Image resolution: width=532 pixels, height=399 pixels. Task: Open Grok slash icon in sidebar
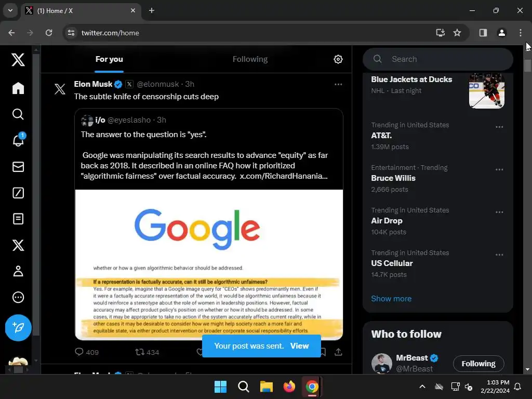coord(18,193)
